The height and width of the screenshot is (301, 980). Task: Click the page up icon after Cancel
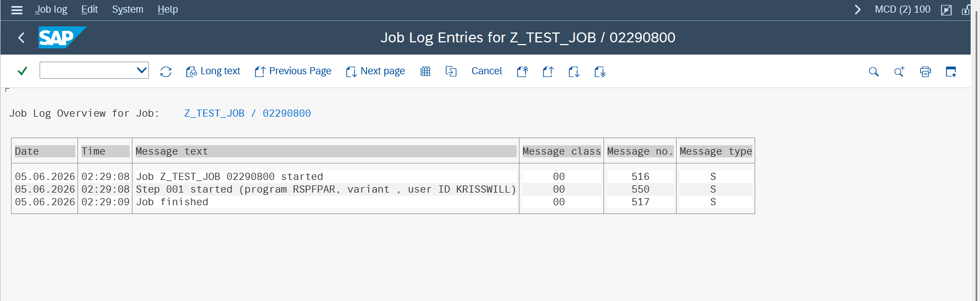point(548,72)
